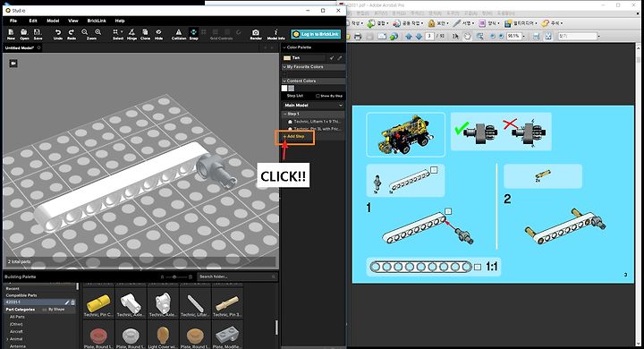Zoom out with the minus magnifier
The image size is (644, 349).
point(85,32)
